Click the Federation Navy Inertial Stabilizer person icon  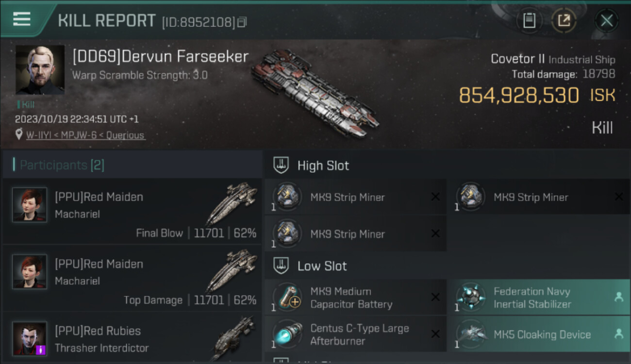click(618, 298)
